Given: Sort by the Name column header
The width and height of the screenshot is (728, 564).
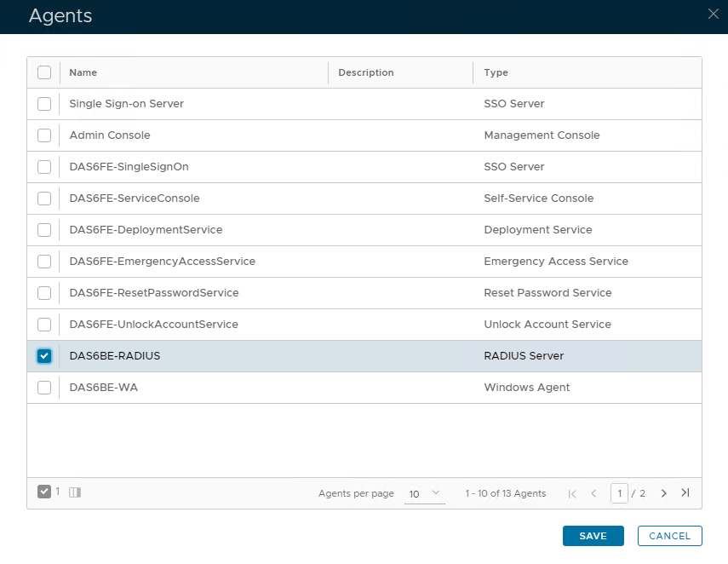Looking at the screenshot, I should coord(83,72).
